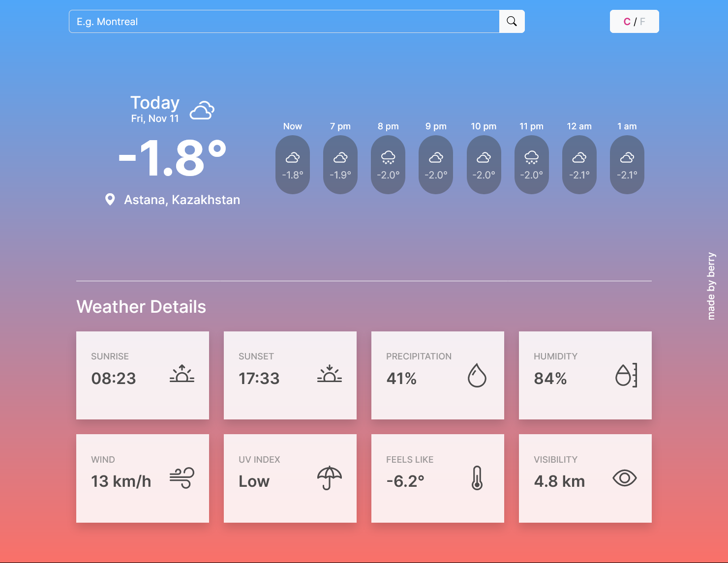Click the snowing cloud icon at 8 pm
Image resolution: width=728 pixels, height=563 pixels.
[388, 157]
